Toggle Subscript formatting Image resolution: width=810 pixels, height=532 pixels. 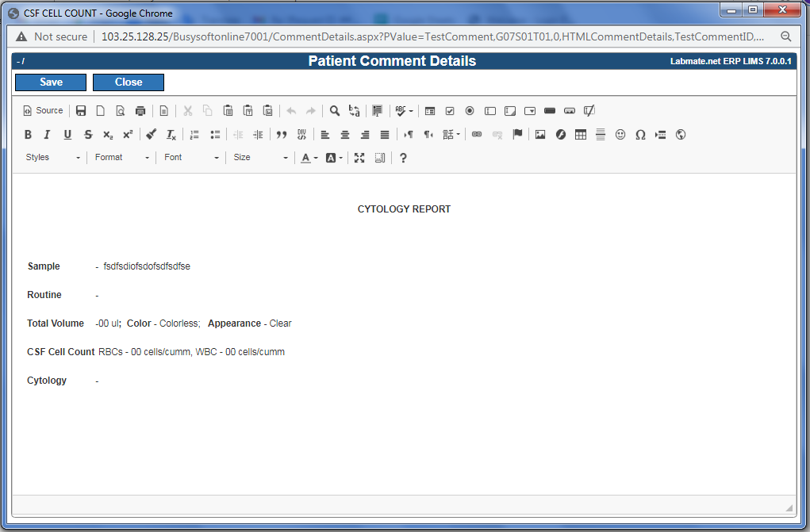(107, 135)
